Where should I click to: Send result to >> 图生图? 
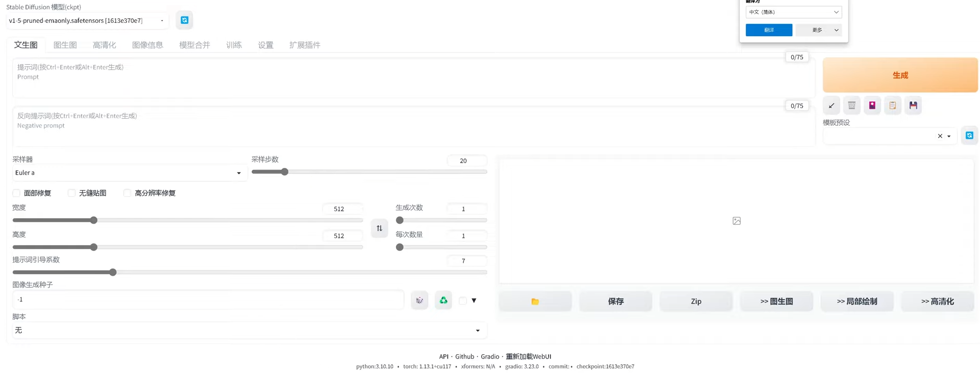tap(777, 302)
